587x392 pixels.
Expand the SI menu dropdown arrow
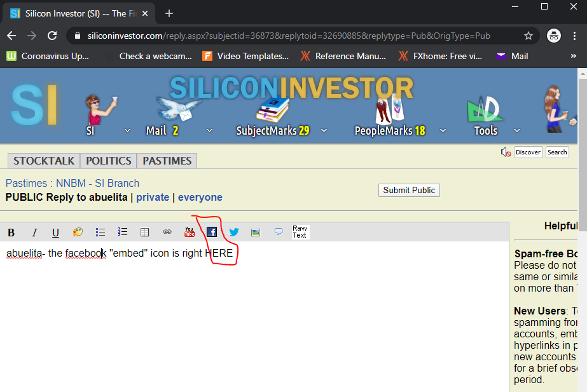click(127, 130)
